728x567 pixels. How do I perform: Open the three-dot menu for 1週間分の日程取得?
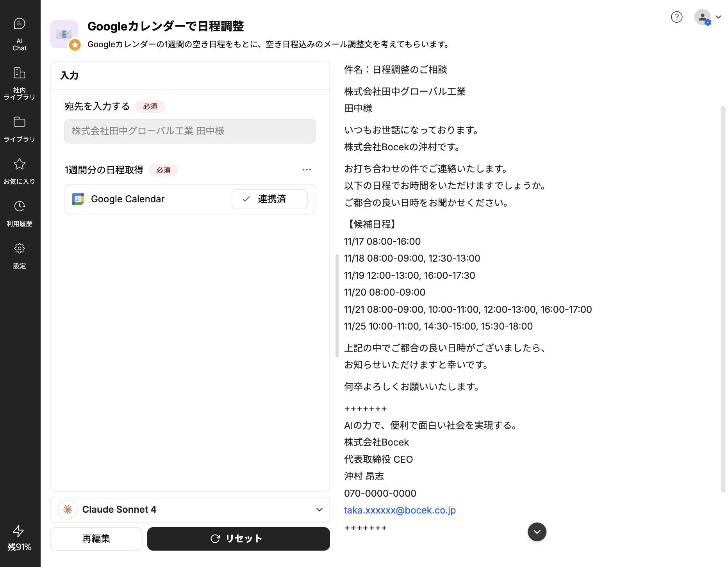tap(307, 169)
